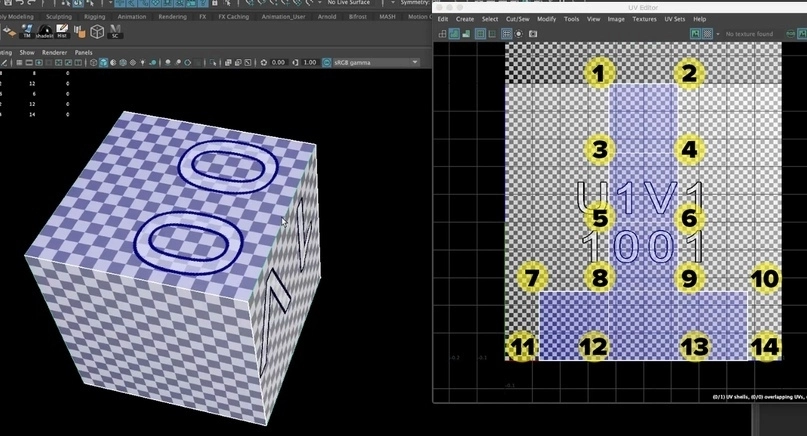This screenshot has height=436, width=807.
Task: Click the TM shelf icon
Action: click(29, 31)
